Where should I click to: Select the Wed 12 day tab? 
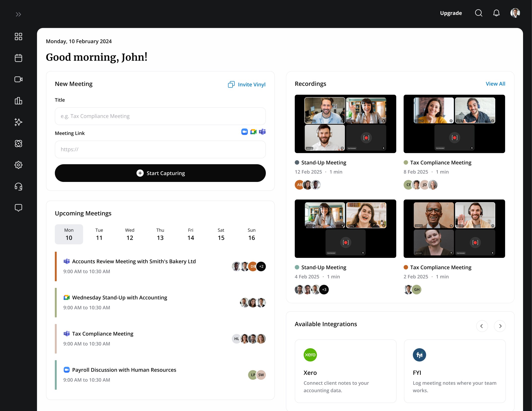click(x=130, y=234)
